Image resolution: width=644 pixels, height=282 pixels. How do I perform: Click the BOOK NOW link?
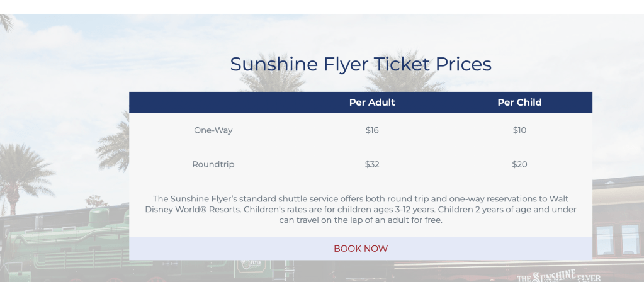click(x=361, y=249)
